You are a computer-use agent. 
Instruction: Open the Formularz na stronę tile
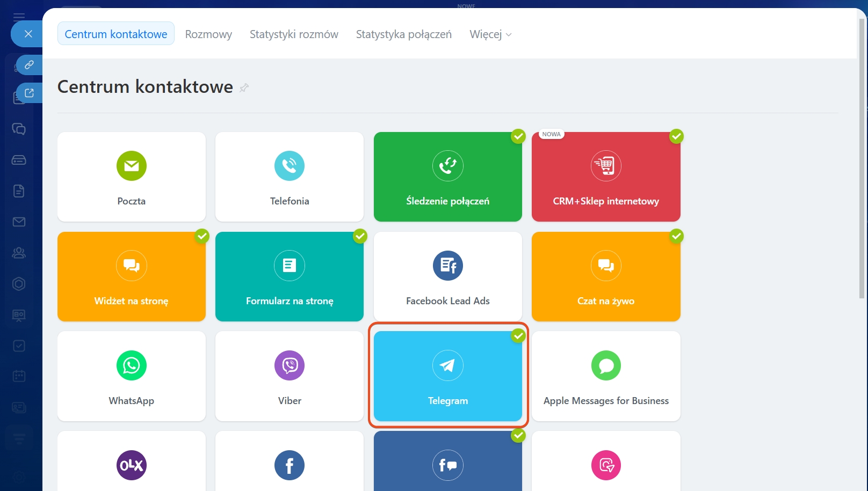pyautogui.click(x=289, y=276)
